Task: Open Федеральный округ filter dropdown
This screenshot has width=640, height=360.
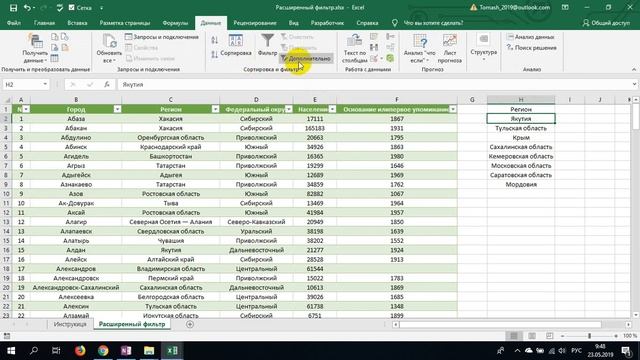Action: (289, 109)
